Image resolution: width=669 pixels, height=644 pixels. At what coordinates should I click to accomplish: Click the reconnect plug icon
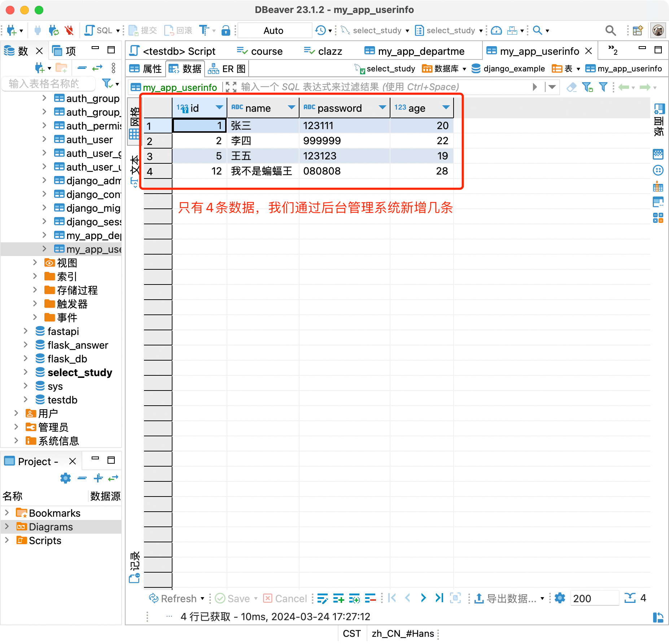[53, 31]
